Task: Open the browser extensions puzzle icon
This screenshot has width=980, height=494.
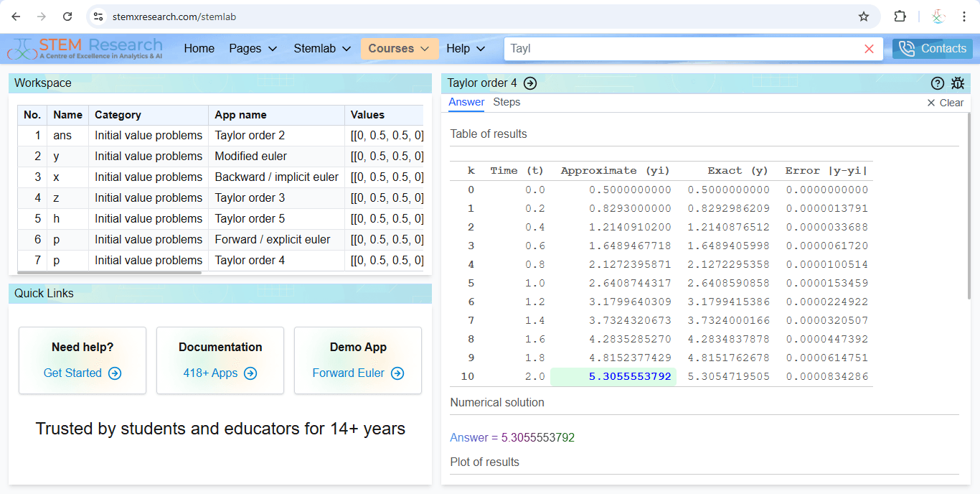Action: 900,17
